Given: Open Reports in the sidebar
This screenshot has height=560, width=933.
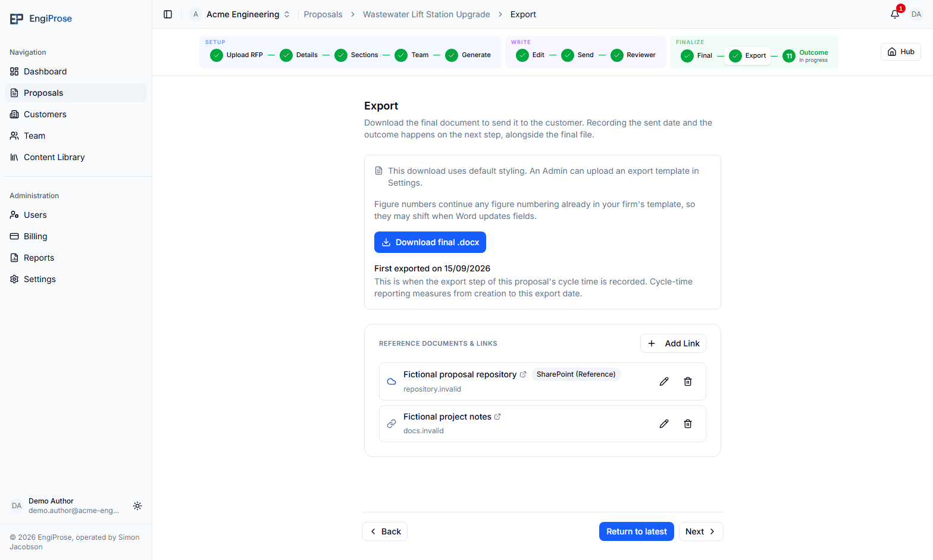Looking at the screenshot, I should pyautogui.click(x=76, y=258).
